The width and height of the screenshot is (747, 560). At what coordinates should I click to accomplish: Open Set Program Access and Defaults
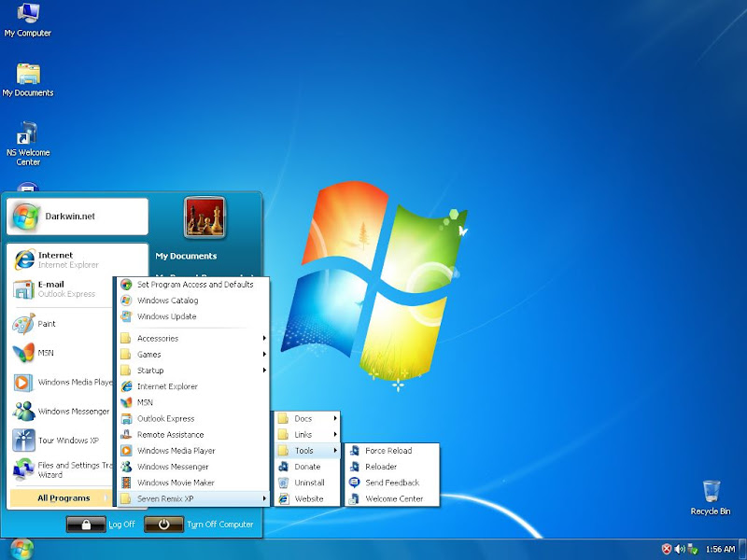[x=193, y=285]
